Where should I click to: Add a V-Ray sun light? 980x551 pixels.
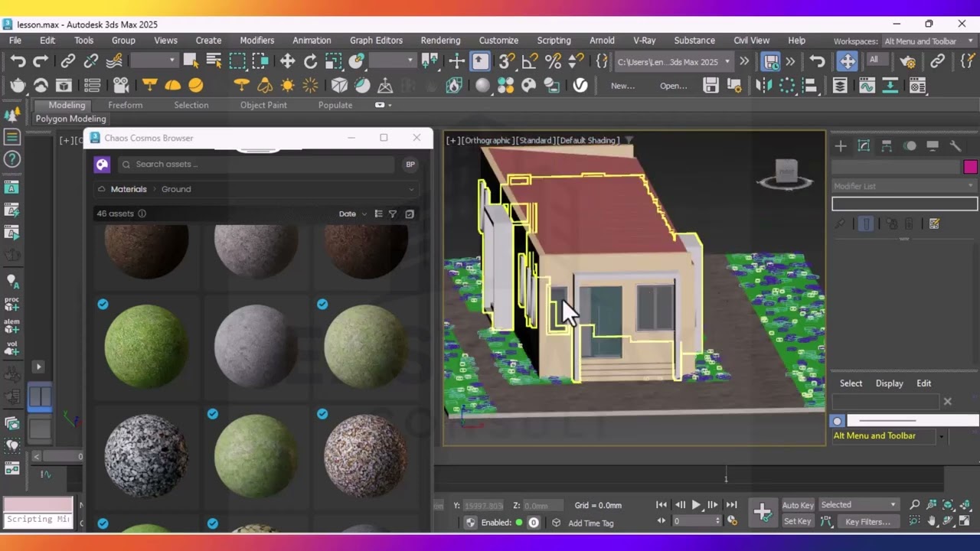287,86
